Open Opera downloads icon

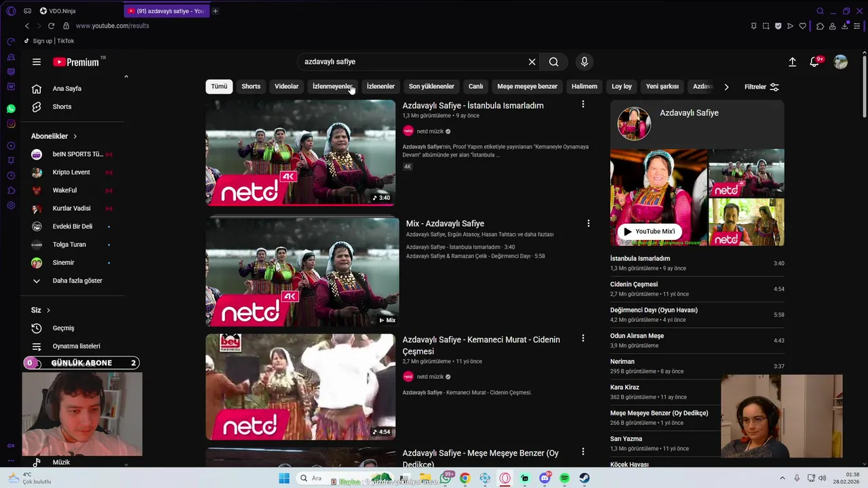tap(845, 26)
